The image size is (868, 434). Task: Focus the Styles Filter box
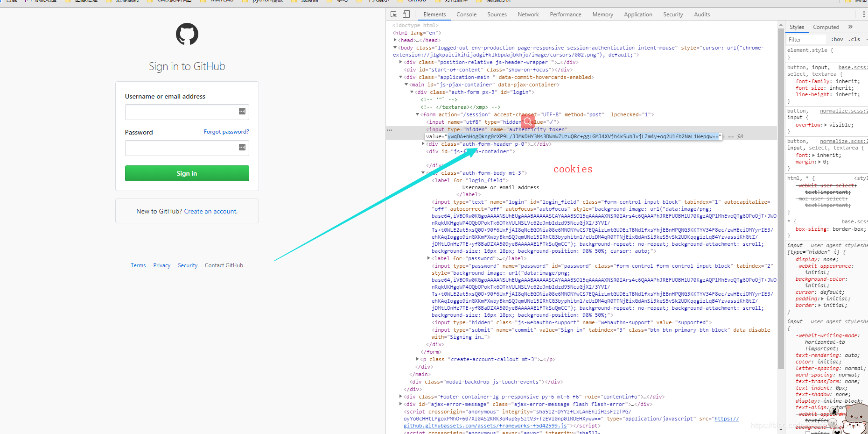click(806, 40)
